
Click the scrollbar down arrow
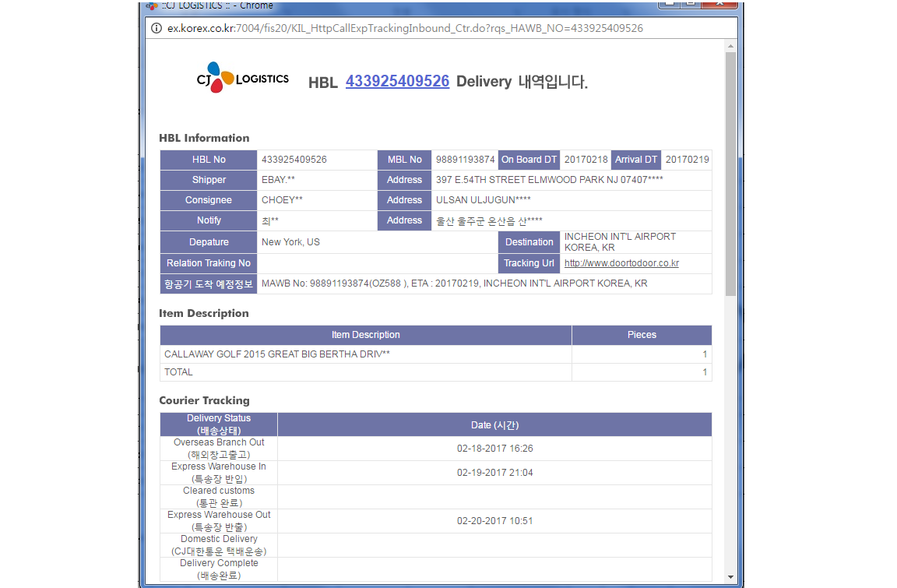(730, 576)
